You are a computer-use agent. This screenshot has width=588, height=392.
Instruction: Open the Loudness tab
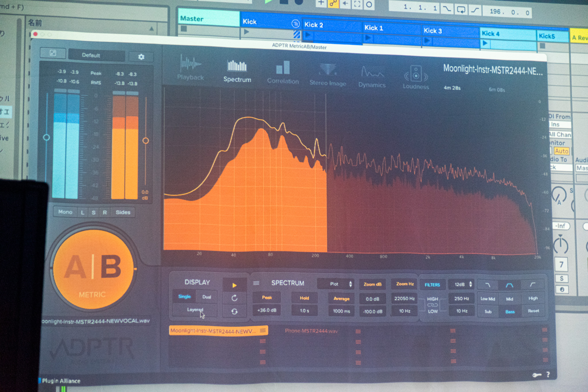[x=416, y=78]
